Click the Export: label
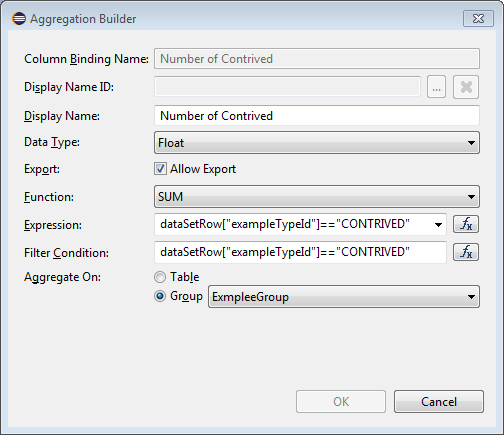Image resolution: width=504 pixels, height=435 pixels. [x=42, y=169]
